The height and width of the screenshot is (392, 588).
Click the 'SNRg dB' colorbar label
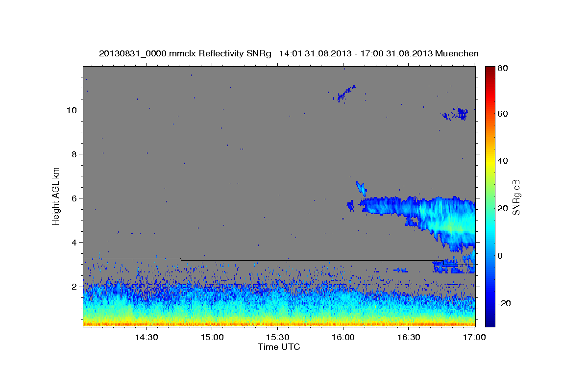pos(516,197)
